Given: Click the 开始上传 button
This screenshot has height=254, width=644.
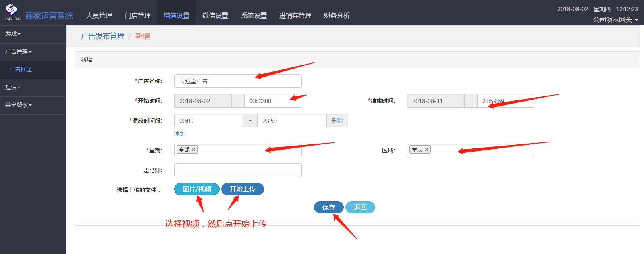Looking at the screenshot, I should pos(243,189).
